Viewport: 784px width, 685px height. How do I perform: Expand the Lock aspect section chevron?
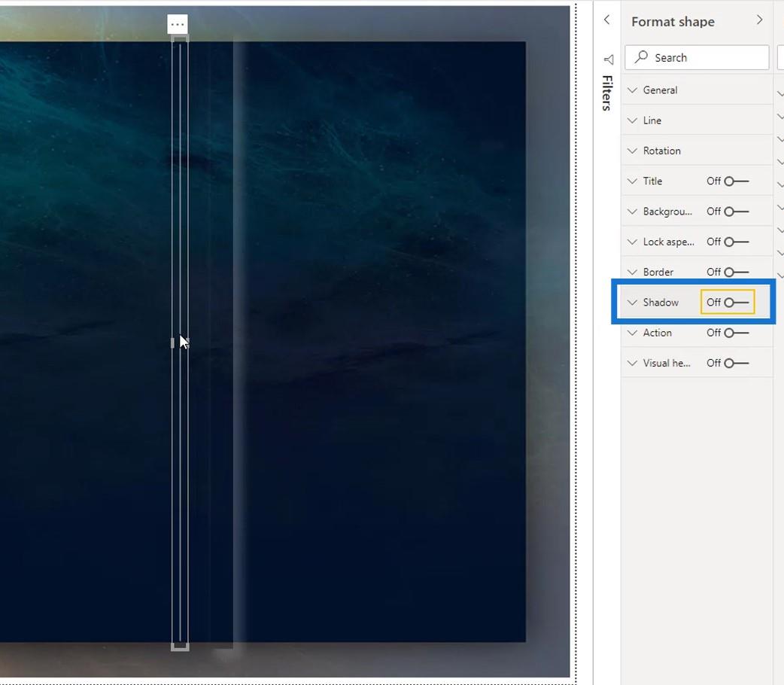click(633, 242)
